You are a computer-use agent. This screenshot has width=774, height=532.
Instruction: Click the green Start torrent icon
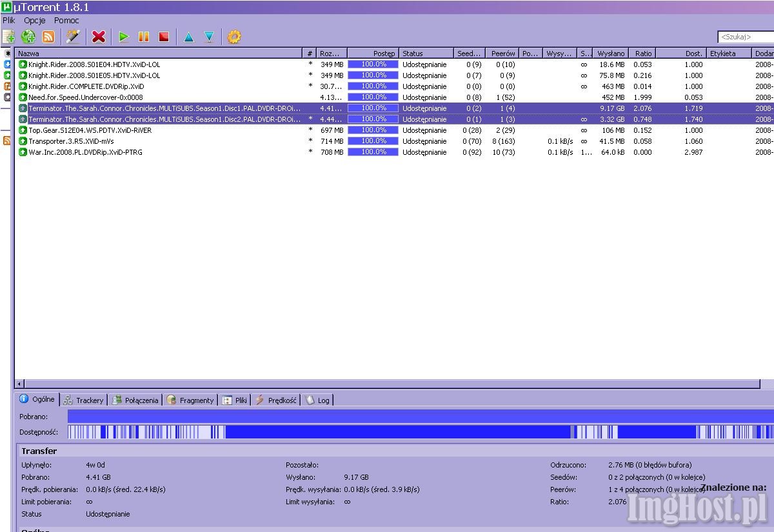[x=124, y=37]
